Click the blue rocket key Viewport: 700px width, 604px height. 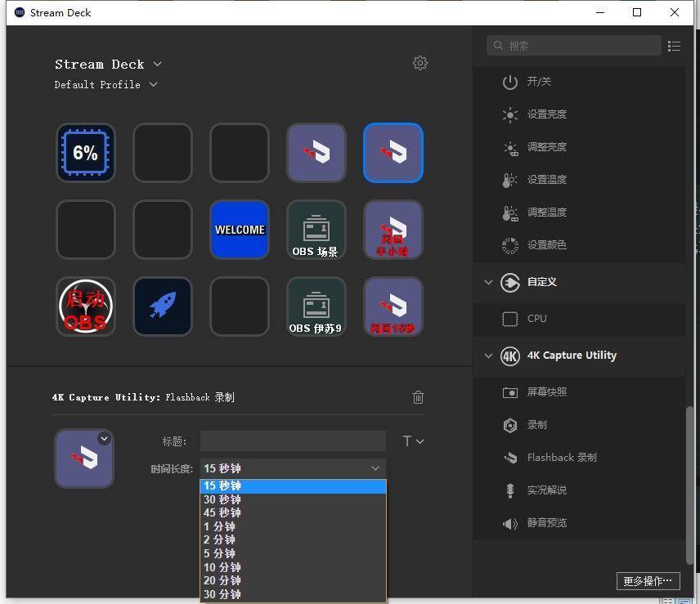(x=163, y=306)
